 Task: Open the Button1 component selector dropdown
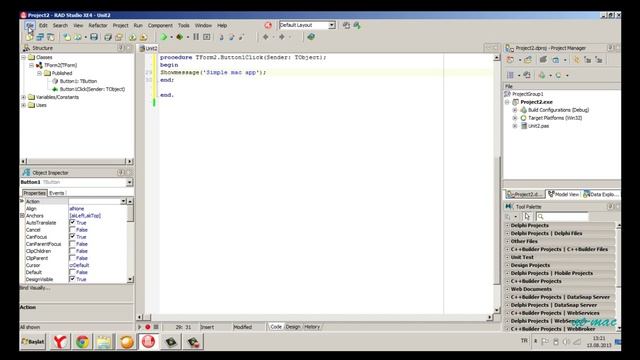pos(129,182)
